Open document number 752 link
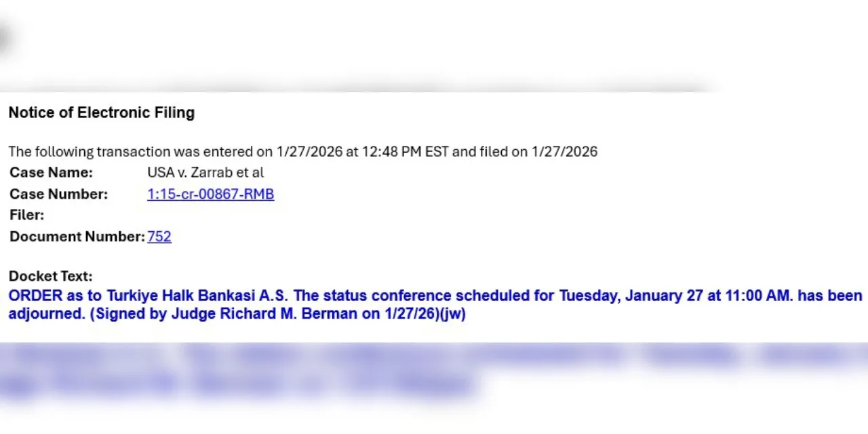This screenshot has width=868, height=434. coord(159,237)
